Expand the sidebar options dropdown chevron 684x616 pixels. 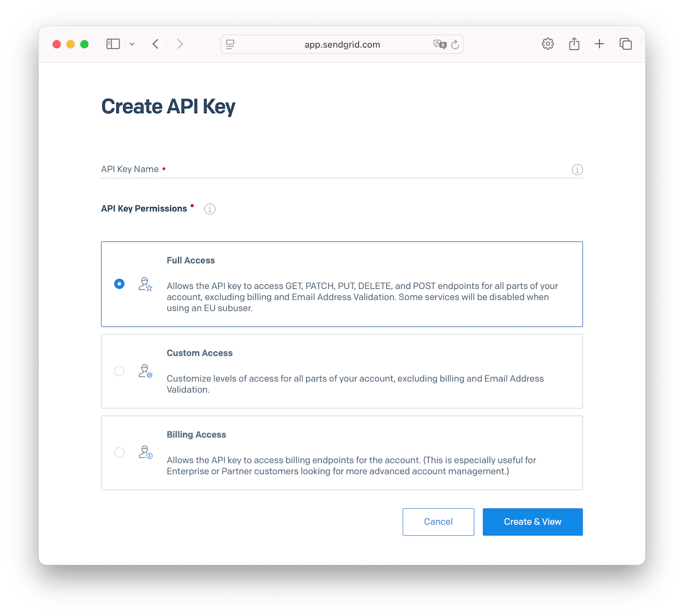[x=132, y=44]
